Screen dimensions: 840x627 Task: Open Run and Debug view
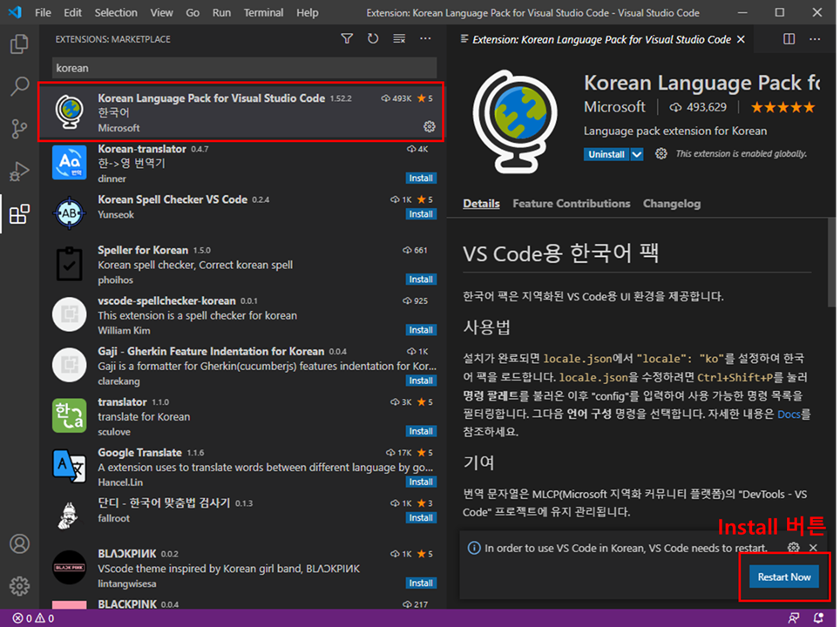(19, 172)
